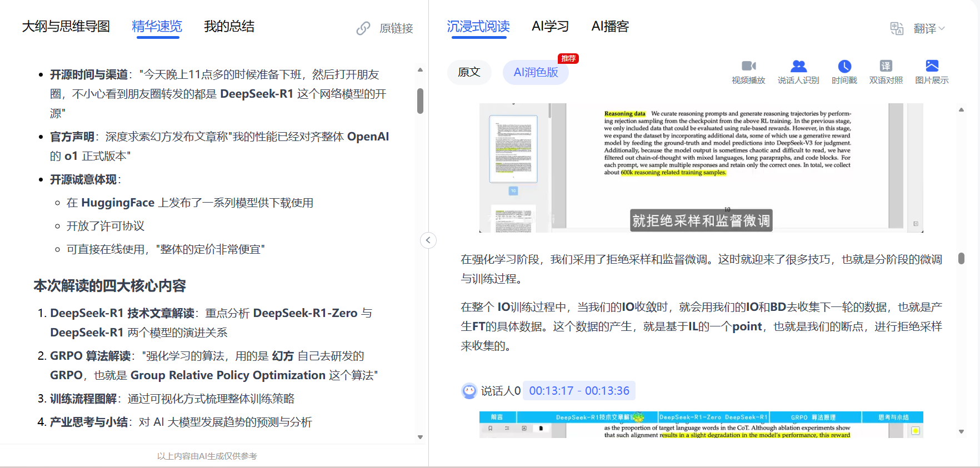
Task: Open the AI播客 tab
Action: 610,26
